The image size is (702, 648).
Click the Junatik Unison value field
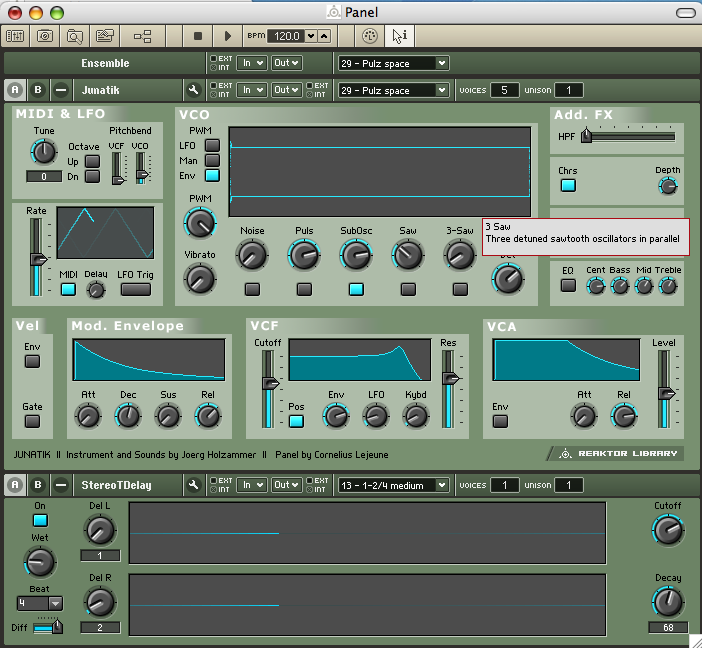point(569,90)
